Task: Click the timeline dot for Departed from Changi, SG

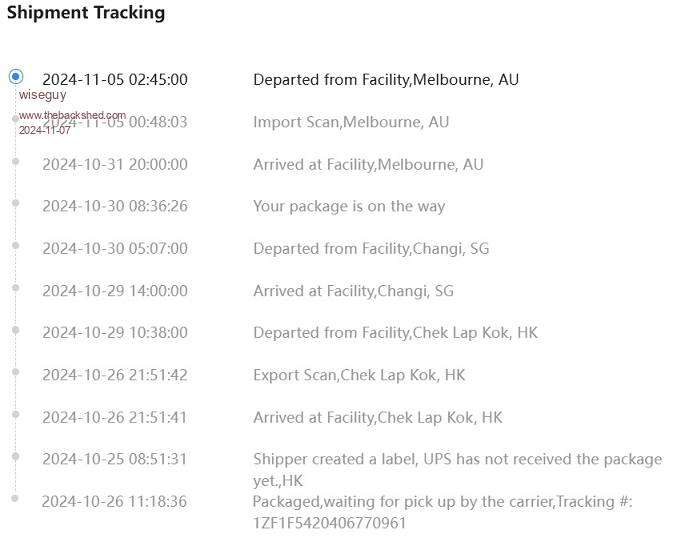Action: (15, 245)
